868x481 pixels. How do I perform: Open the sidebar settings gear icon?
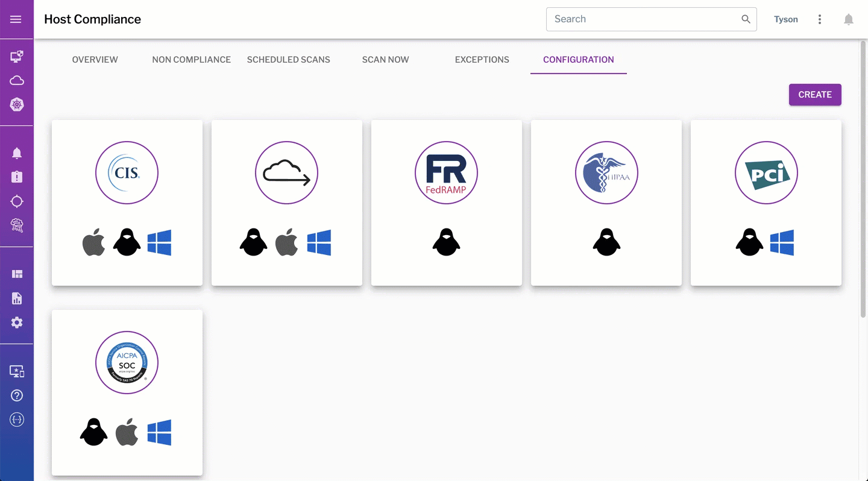[x=17, y=322]
